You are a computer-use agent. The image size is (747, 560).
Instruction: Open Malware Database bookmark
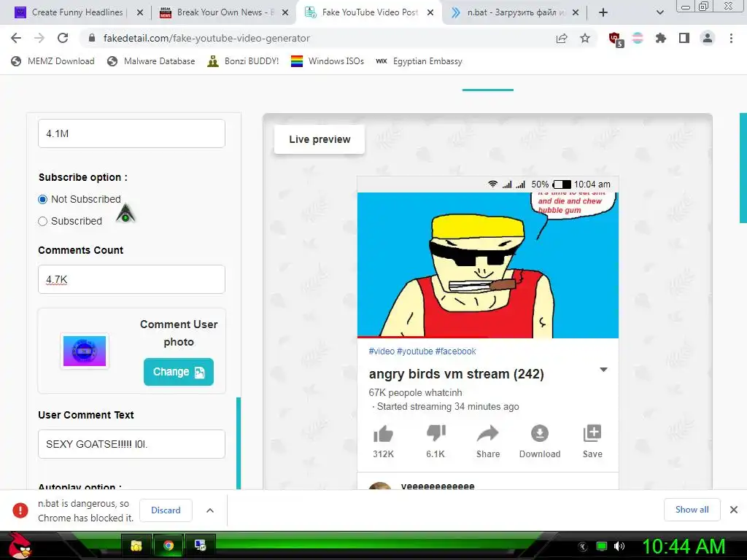pos(152,61)
